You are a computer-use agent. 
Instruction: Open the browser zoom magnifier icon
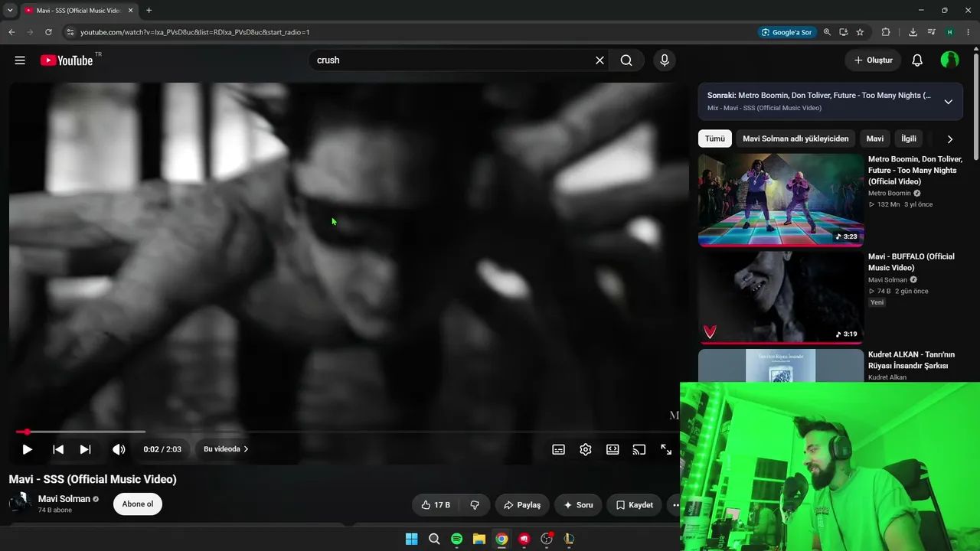tap(827, 32)
